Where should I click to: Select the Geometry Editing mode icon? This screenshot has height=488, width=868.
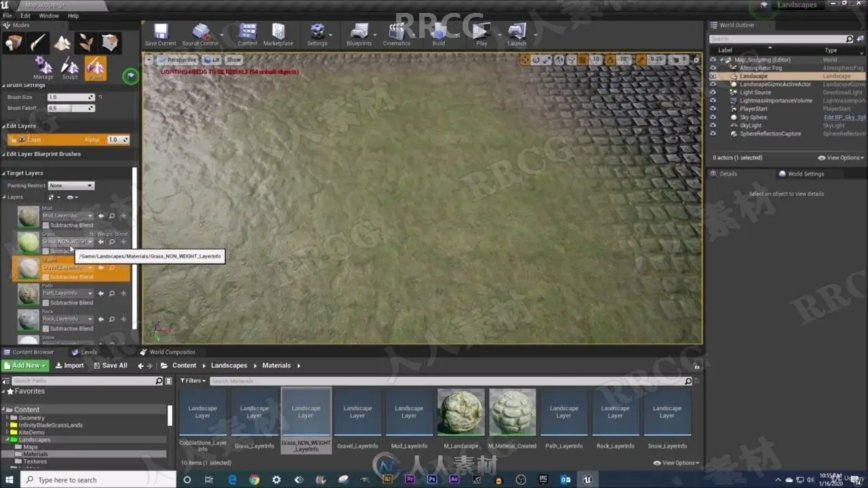point(110,43)
